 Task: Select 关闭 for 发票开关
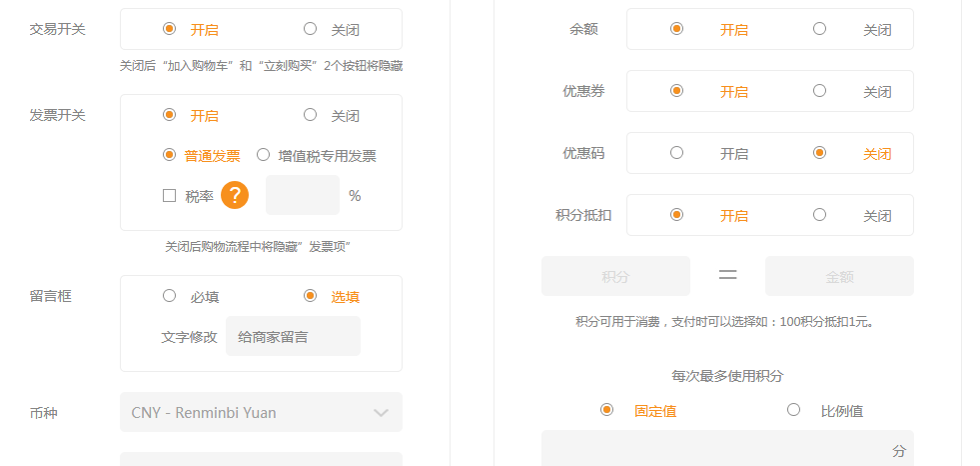(311, 115)
